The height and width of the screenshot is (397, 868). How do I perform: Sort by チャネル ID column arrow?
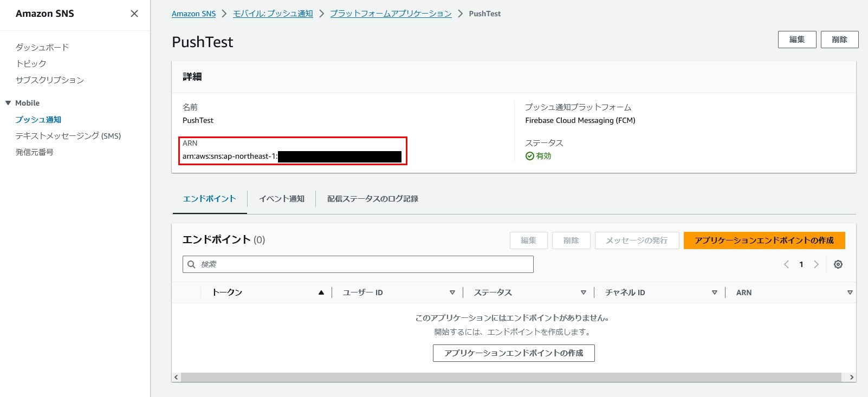coord(715,292)
